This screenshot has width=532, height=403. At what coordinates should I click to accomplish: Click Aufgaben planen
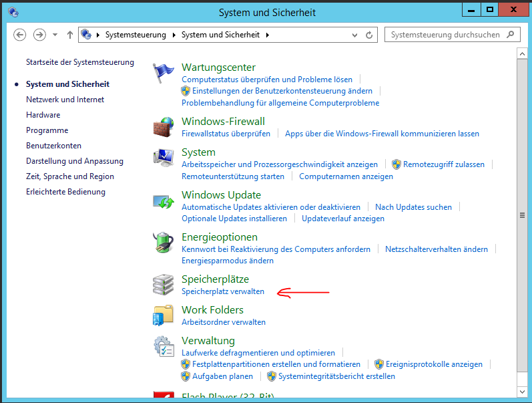pos(222,376)
